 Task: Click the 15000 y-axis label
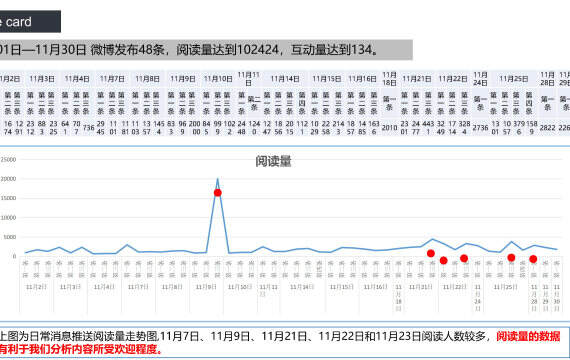pyautogui.click(x=8, y=198)
